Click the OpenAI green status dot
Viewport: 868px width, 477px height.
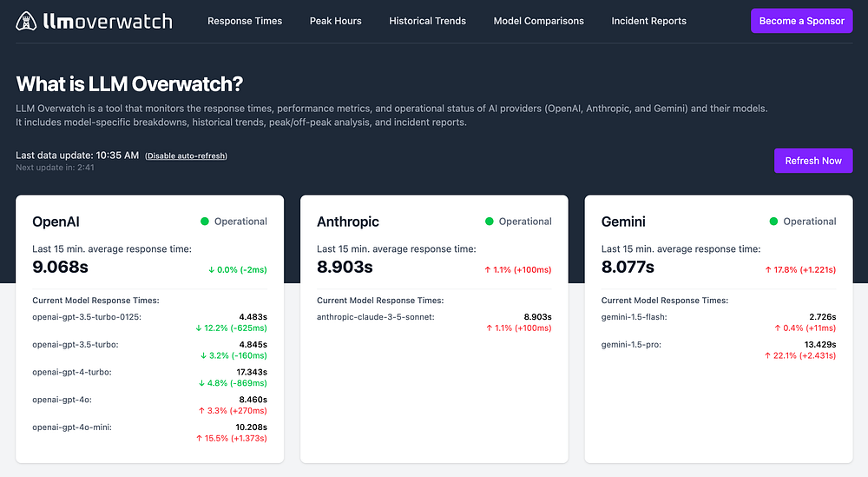click(x=205, y=222)
